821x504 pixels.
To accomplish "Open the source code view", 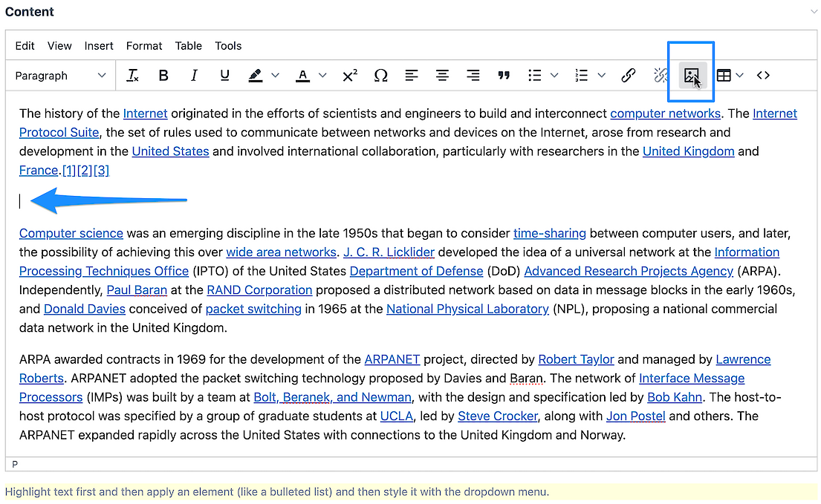I will [763, 76].
